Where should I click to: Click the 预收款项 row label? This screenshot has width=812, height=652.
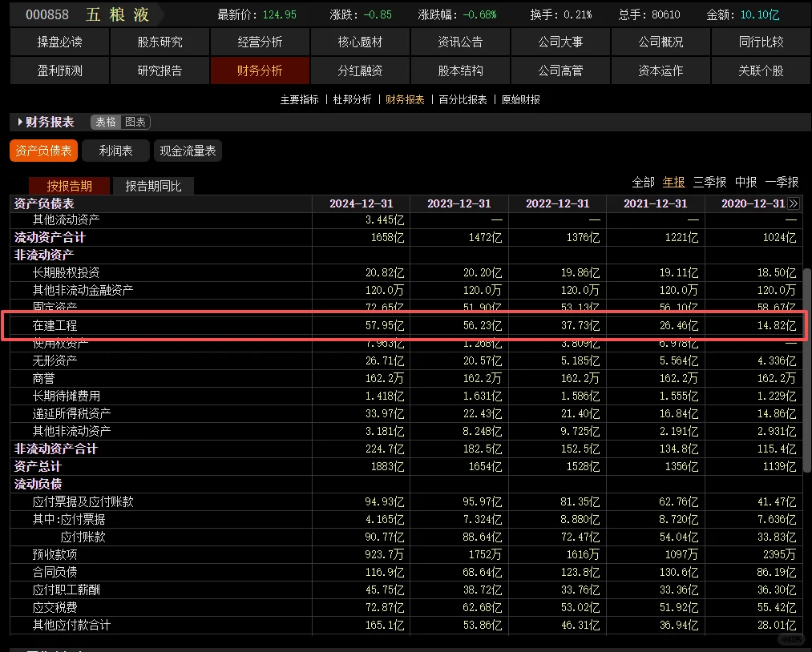click(x=55, y=554)
